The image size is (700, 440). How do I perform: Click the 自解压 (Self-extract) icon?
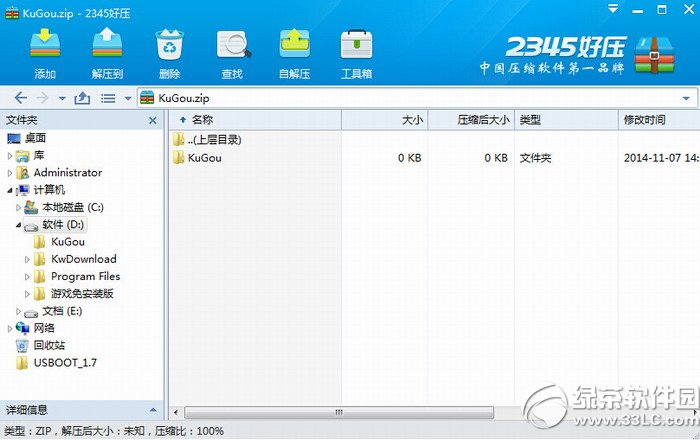click(x=295, y=43)
